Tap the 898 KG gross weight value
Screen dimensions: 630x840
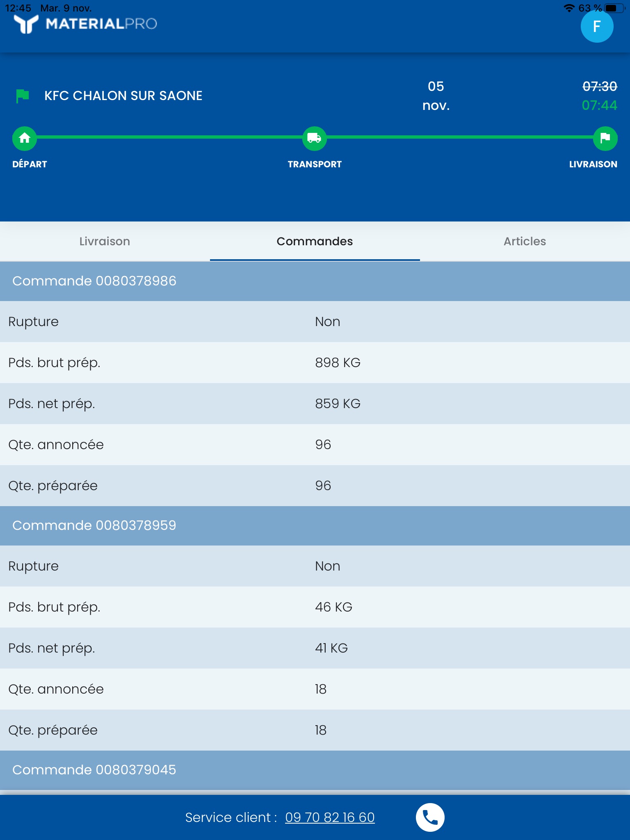[x=338, y=363]
